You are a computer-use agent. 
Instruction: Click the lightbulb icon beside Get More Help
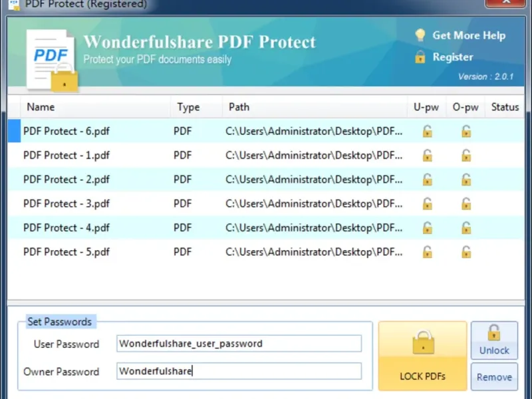click(x=420, y=35)
